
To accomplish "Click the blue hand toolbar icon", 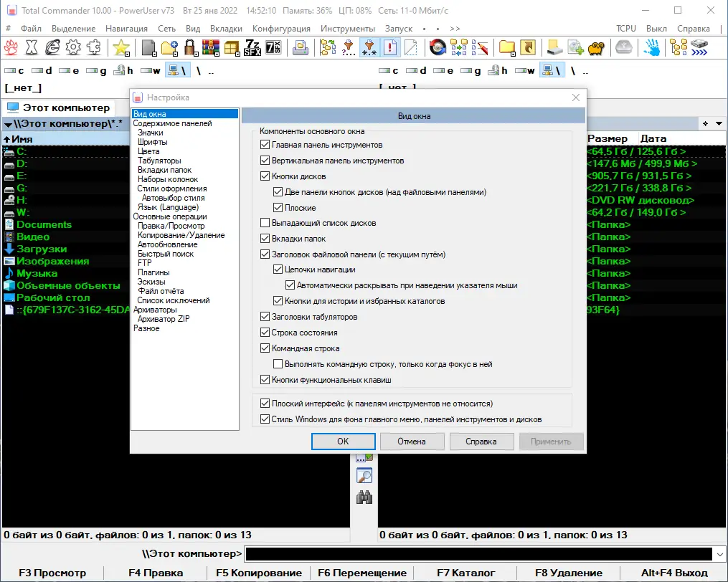I will pos(652,47).
